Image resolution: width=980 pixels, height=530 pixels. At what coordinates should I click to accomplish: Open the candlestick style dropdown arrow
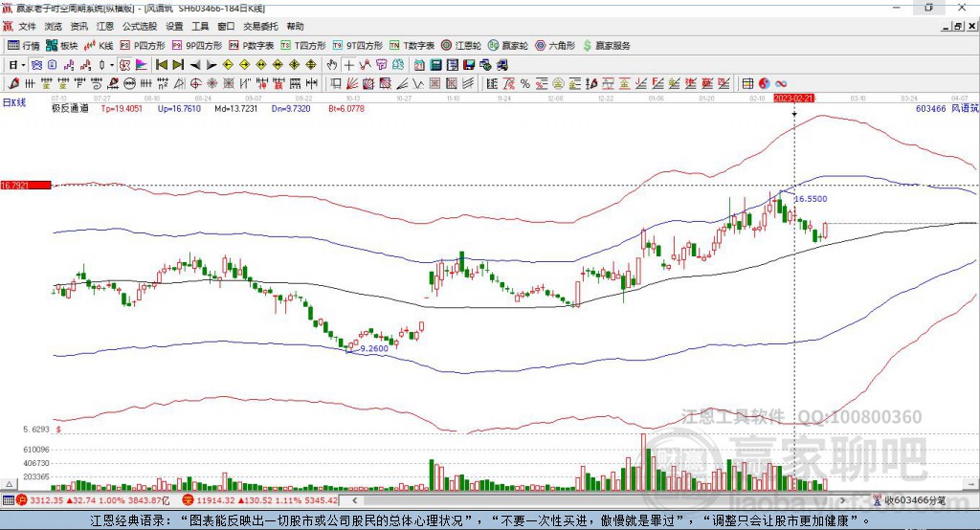[112, 65]
